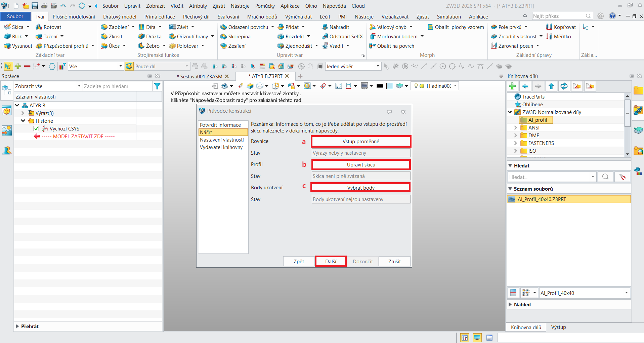The width and height of the screenshot is (644, 343).
Task: Select Nastavení vlastností wizard step
Action: 222,140
